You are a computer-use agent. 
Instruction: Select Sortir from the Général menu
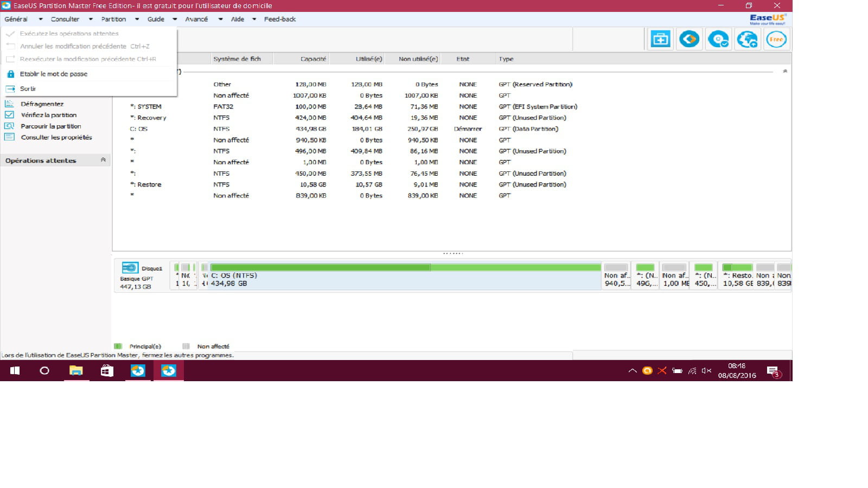[28, 88]
